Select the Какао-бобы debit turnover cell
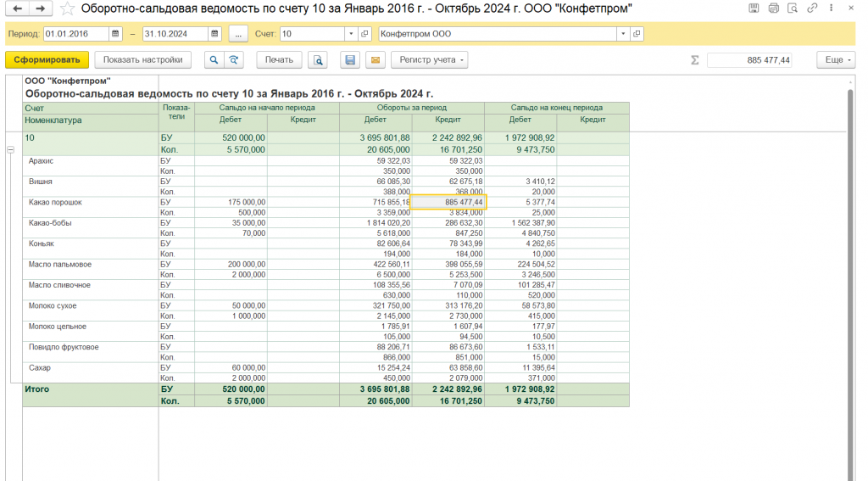The height and width of the screenshot is (481, 868). (x=376, y=223)
